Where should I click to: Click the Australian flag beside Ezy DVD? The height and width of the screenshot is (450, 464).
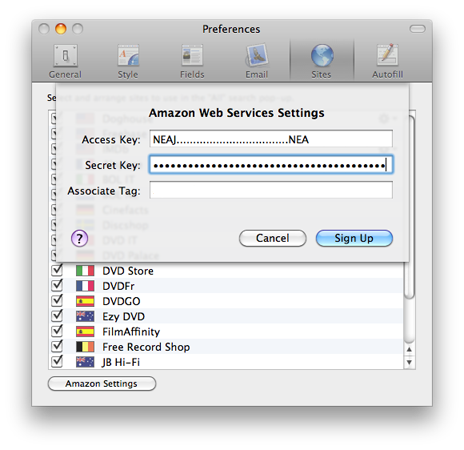85,316
